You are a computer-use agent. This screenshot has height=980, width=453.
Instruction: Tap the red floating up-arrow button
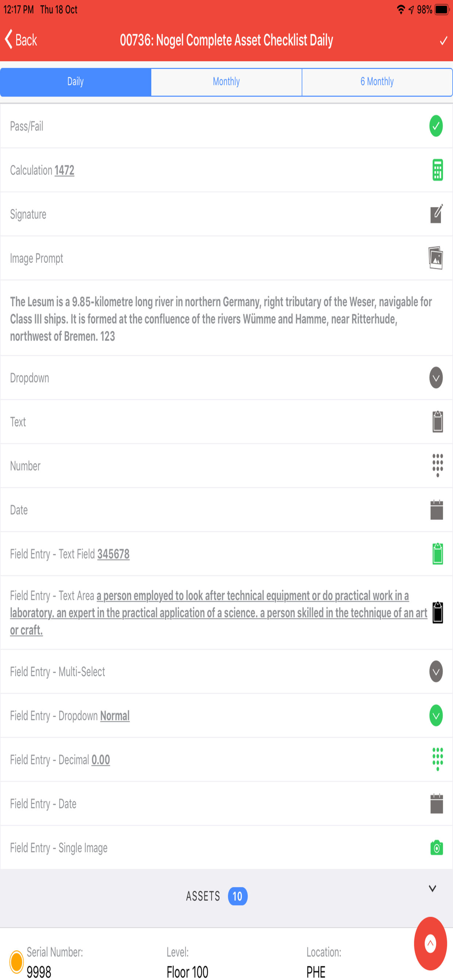point(430,944)
